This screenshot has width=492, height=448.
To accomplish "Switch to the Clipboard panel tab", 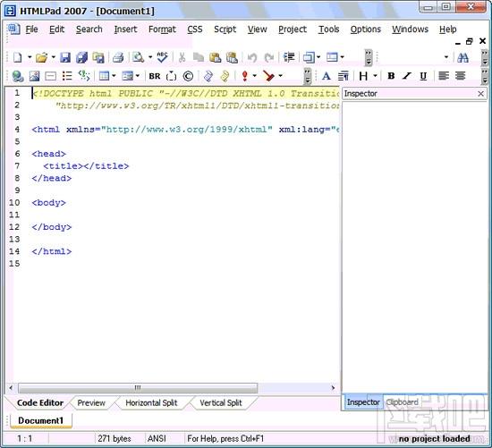I will 403,402.
